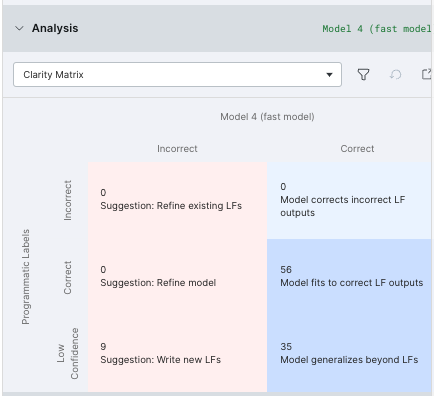
Task: Select the Model 4 (fast model) green link
Action: pyautogui.click(x=377, y=29)
